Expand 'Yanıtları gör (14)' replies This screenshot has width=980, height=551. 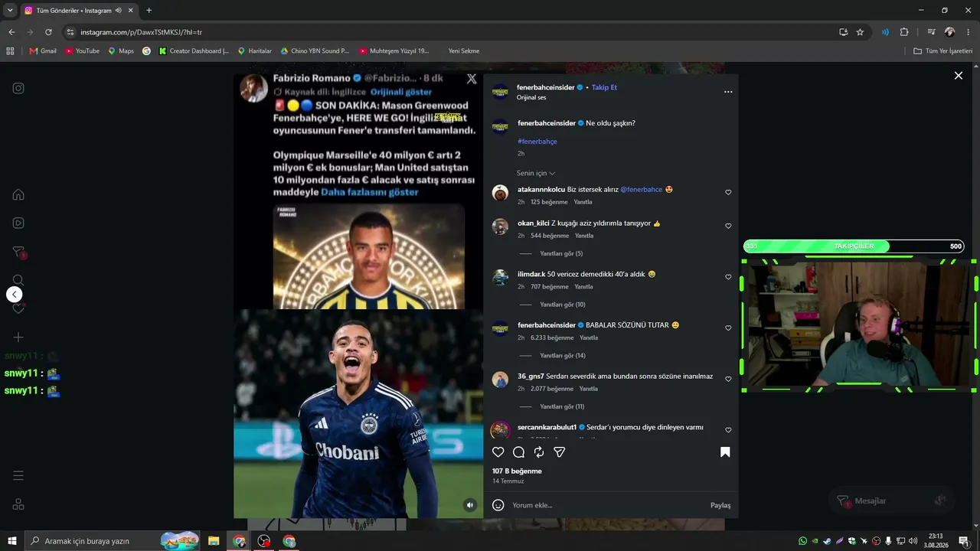pyautogui.click(x=563, y=356)
